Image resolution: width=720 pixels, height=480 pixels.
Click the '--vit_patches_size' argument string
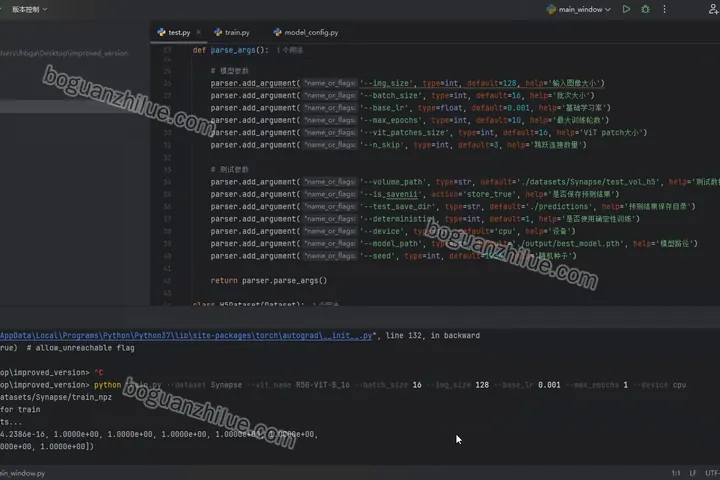point(404,133)
